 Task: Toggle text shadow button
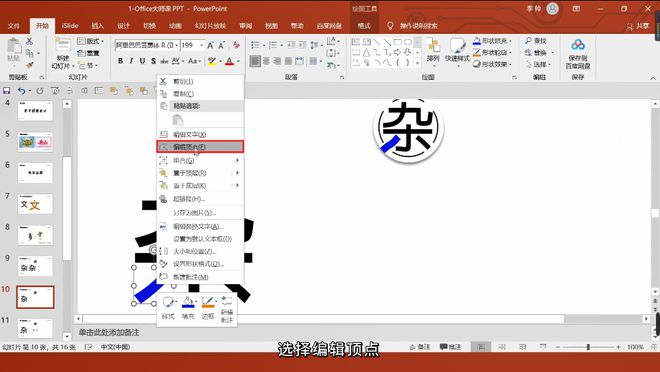(153, 61)
